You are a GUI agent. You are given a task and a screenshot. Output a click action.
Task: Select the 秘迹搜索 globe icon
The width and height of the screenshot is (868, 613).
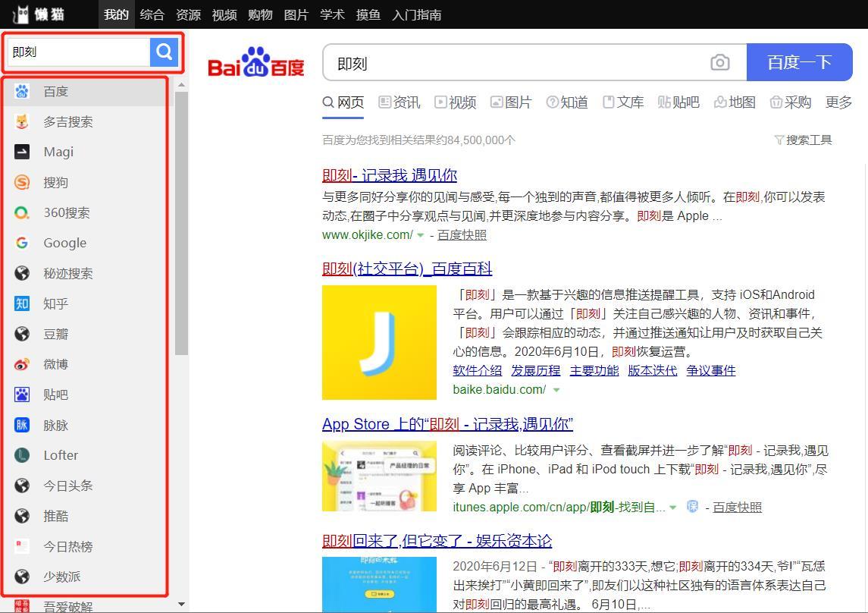click(21, 273)
